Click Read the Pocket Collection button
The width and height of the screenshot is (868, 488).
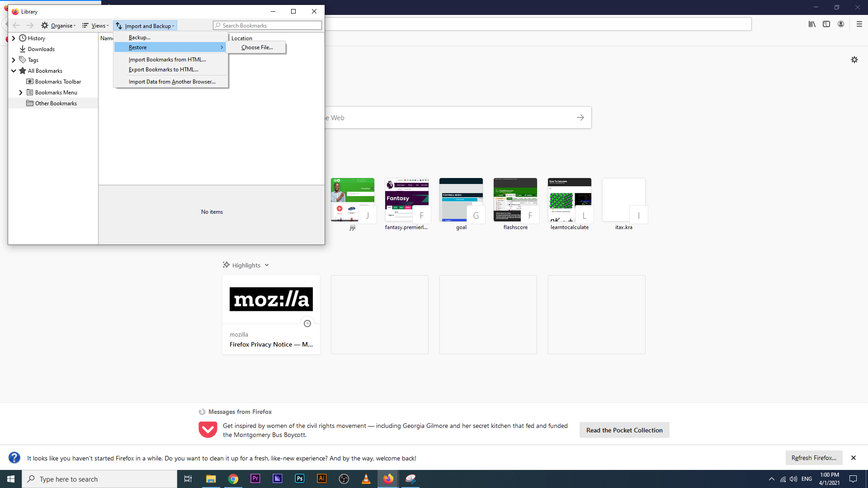(624, 430)
